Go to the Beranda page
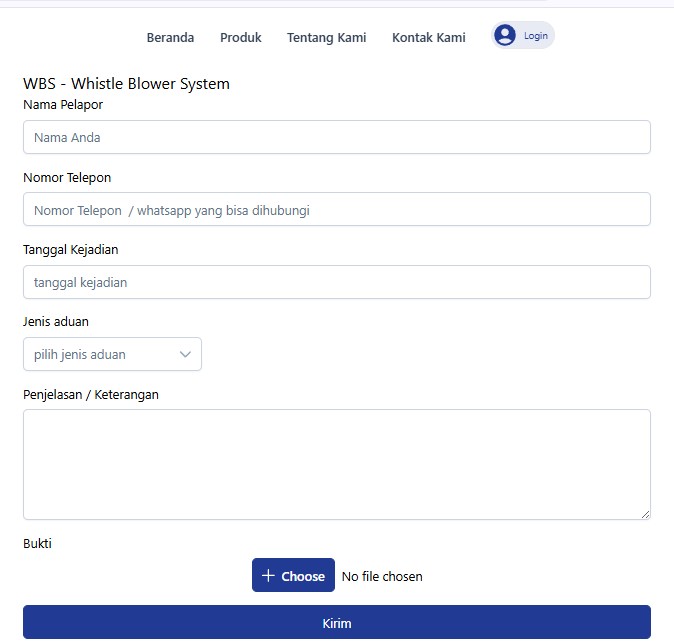This screenshot has width=674, height=641. (170, 38)
